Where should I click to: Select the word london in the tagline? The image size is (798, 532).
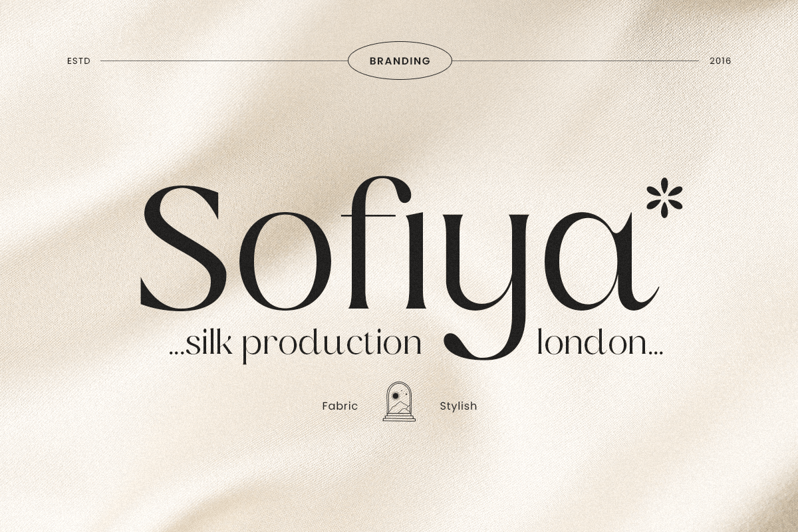pyautogui.click(x=591, y=342)
